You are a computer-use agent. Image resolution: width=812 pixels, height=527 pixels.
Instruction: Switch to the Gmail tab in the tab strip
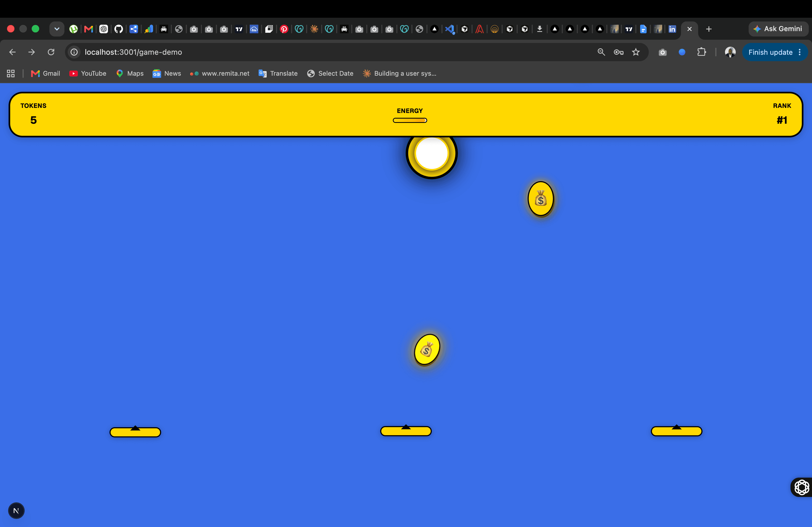click(x=88, y=29)
